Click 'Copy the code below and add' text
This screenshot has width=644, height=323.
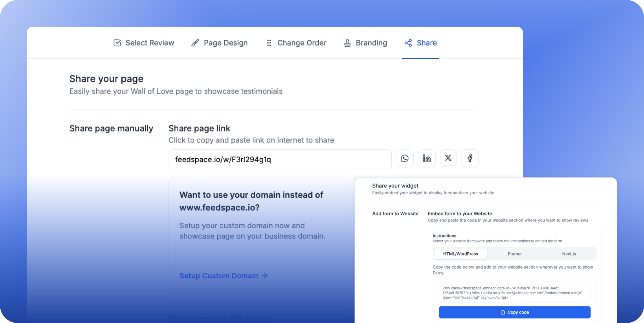pyautogui.click(x=513, y=270)
